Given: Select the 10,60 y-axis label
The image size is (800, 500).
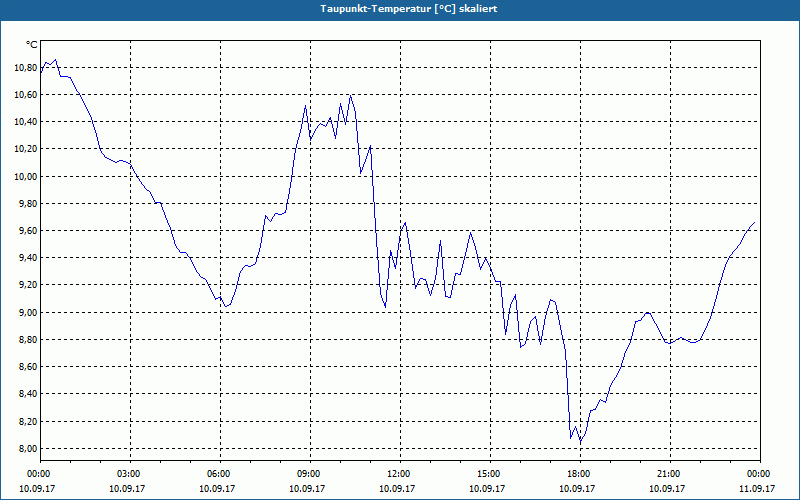Looking at the screenshot, I should point(25,94).
